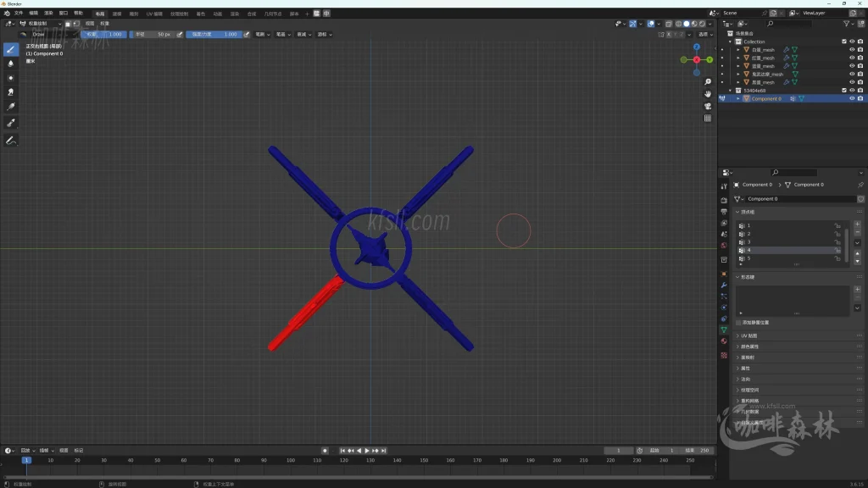This screenshot has height=488, width=868.
Task: Expand the UV 贴图 panel
Action: click(751, 335)
